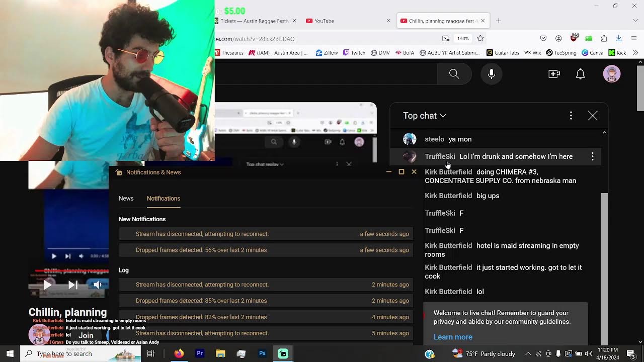Open the Thesaurus bookmark
The image size is (644, 362).
(229, 52)
